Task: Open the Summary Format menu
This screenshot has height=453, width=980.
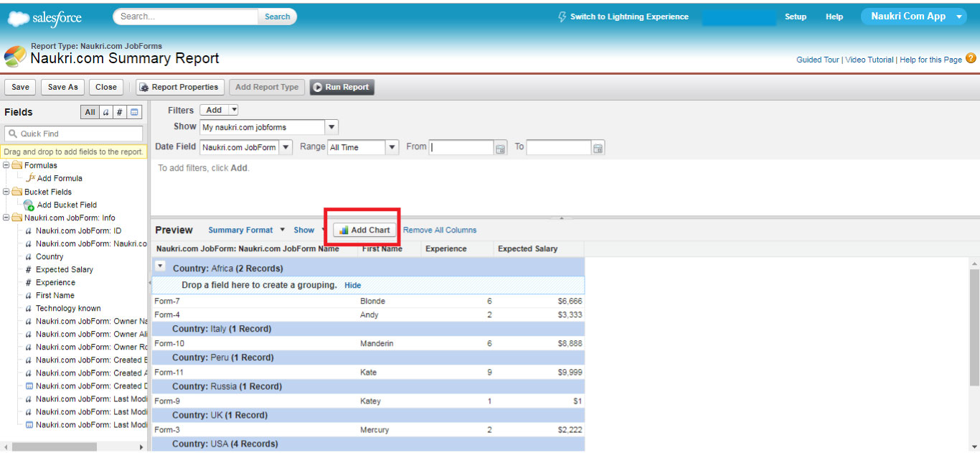Action: coord(246,230)
